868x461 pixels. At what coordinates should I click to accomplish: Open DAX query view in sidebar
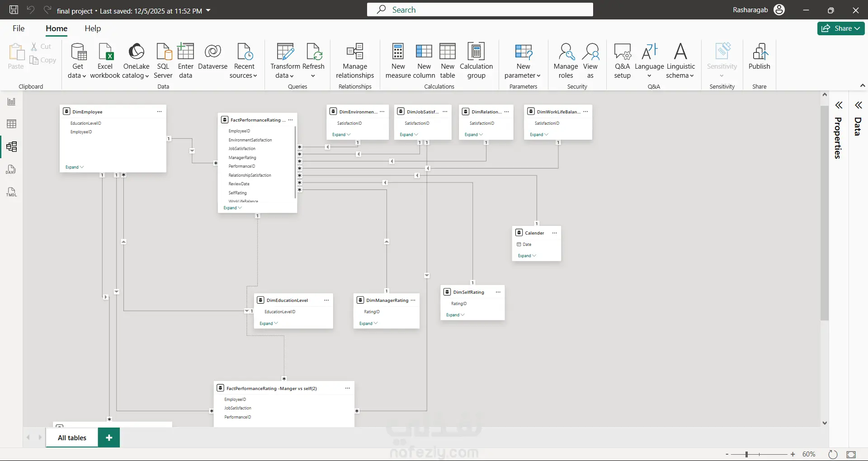click(x=11, y=169)
